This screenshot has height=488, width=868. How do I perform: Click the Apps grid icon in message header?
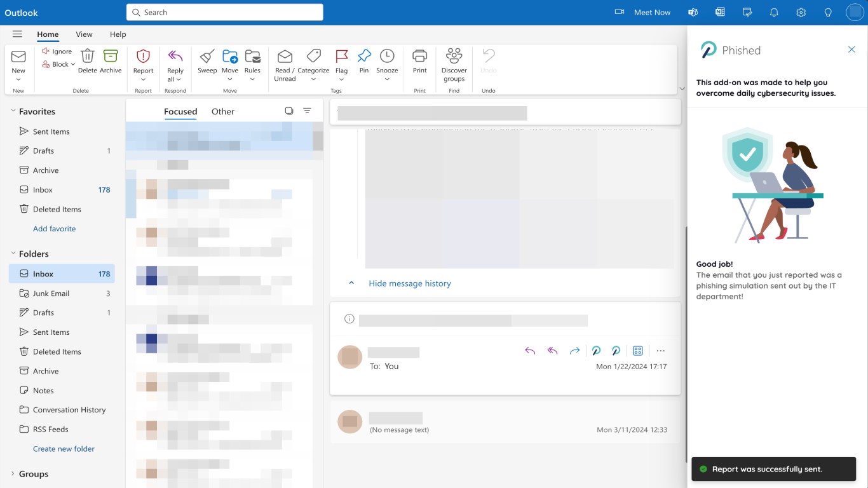638,351
